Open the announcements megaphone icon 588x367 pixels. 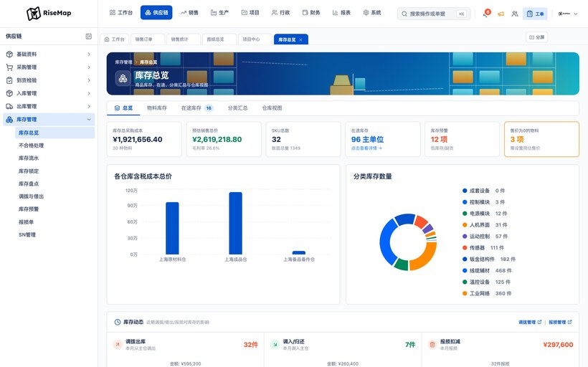[501, 14]
